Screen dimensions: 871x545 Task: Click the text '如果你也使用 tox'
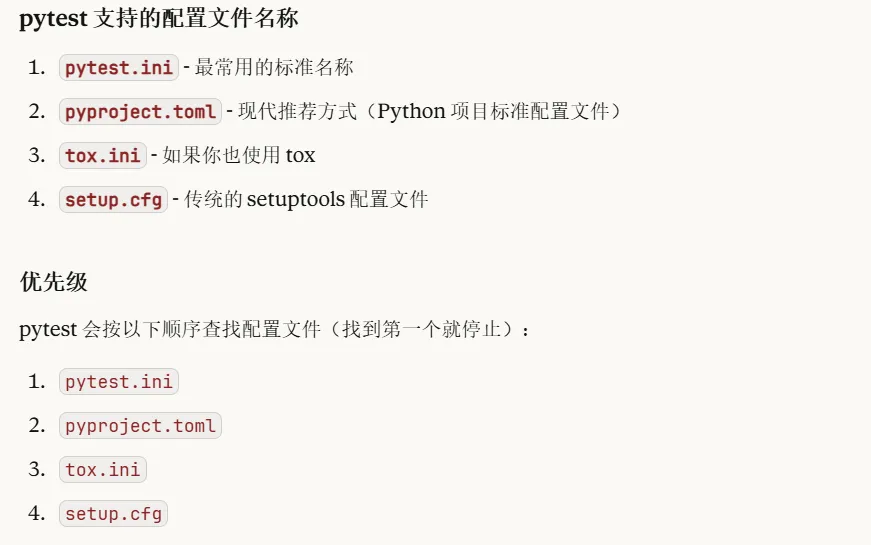239,155
